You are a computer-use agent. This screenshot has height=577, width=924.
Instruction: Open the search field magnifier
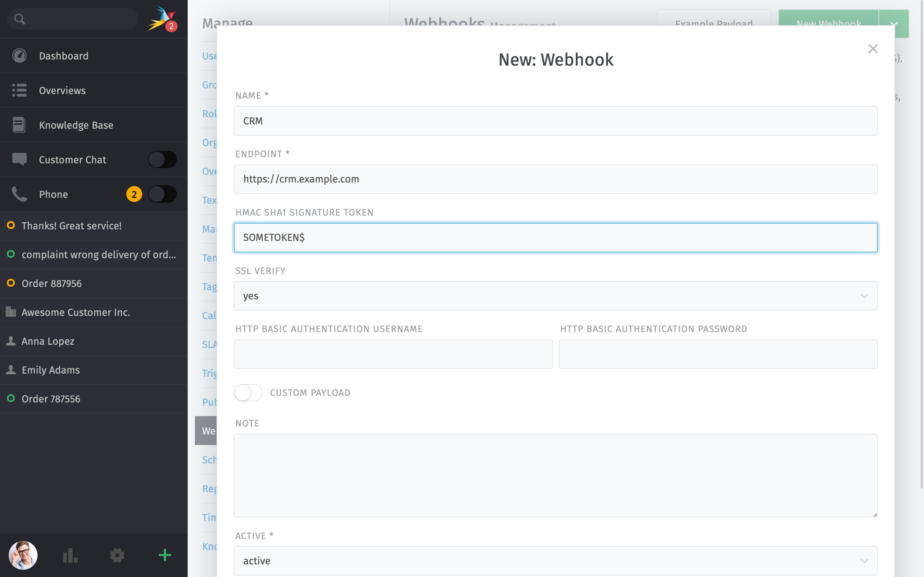tap(20, 18)
